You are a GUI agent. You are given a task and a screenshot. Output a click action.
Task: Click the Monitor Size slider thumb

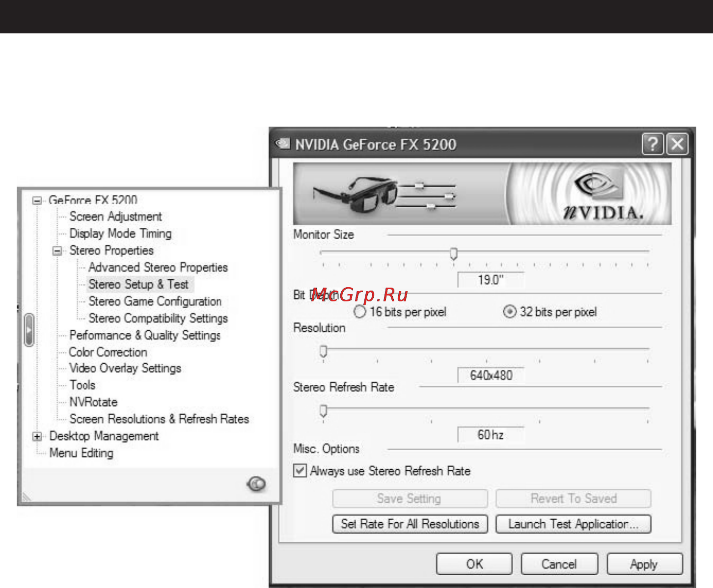[454, 254]
